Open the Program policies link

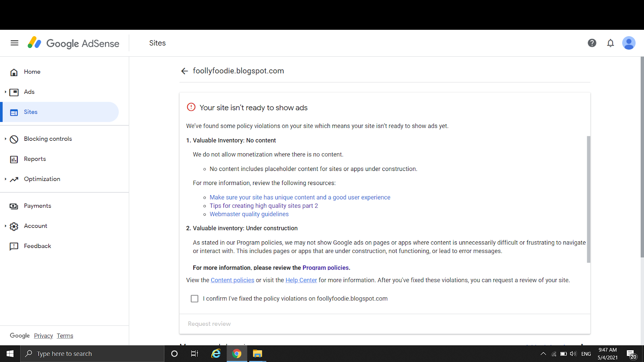[326, 267]
